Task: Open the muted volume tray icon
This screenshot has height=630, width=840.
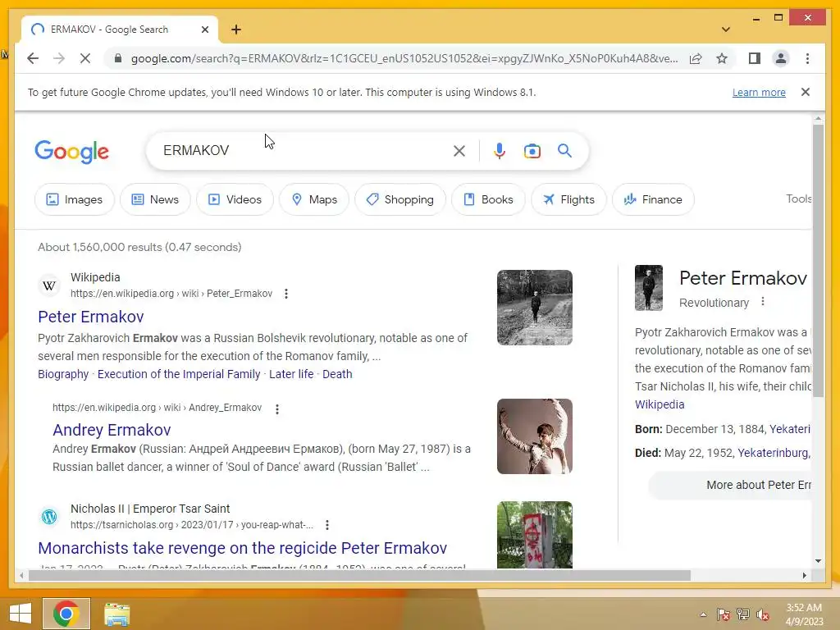Action: click(762, 614)
